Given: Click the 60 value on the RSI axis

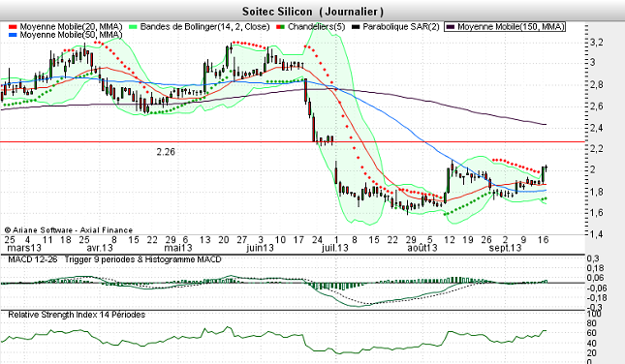Looking at the screenshot, I should coord(592,333).
